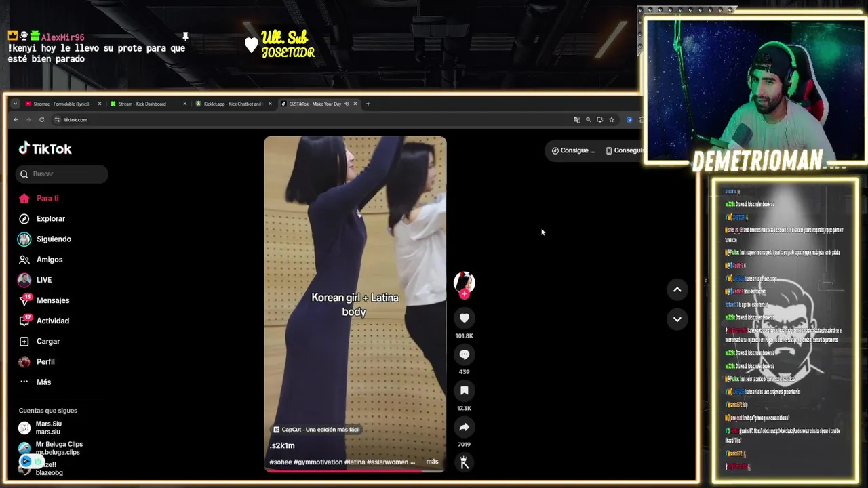This screenshot has height=488, width=868.
Task: Open the Mr Beluga Clips followed account
Action: (51, 448)
